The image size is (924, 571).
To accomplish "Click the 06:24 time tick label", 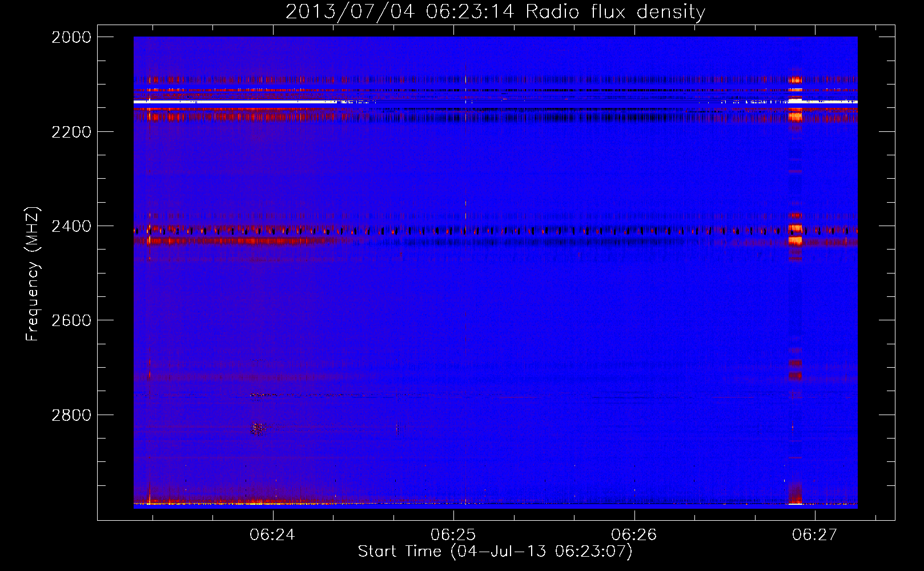I will 272,534.
